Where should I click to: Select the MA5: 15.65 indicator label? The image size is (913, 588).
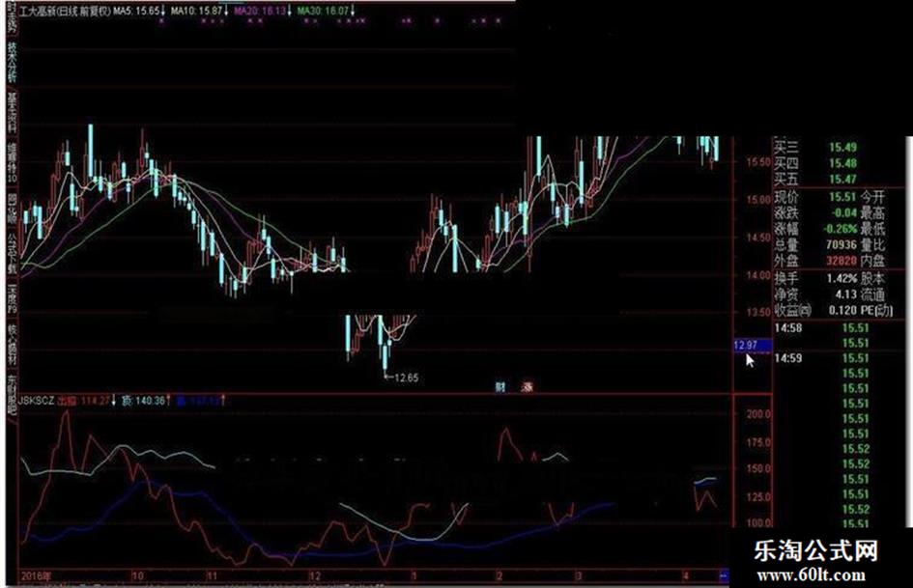coord(137,11)
